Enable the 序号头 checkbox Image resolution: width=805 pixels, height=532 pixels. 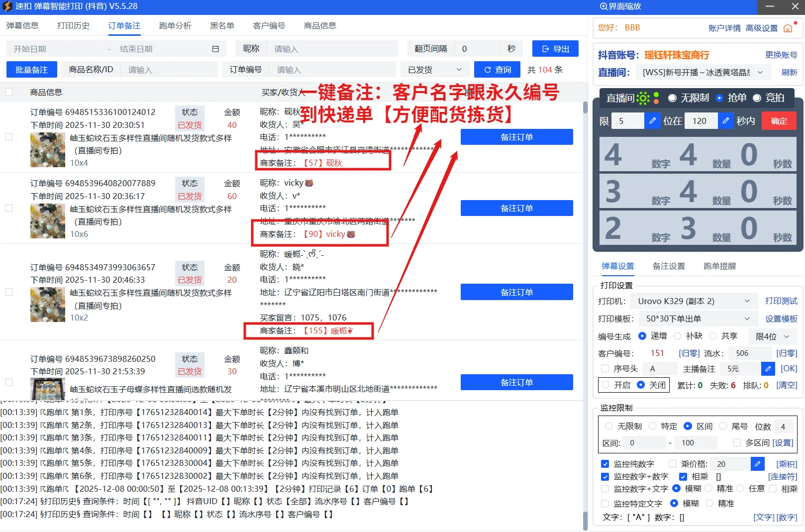(x=605, y=368)
